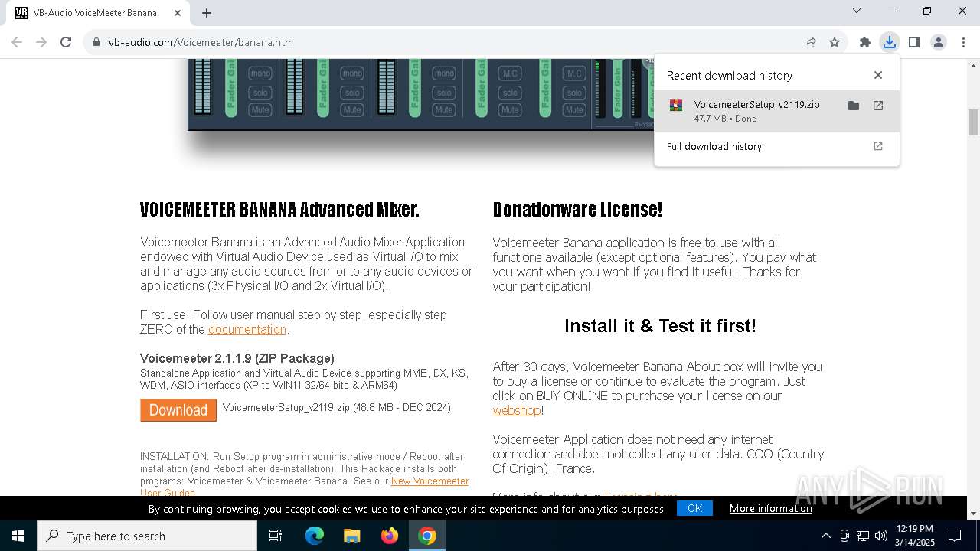Focus the address bar URL
The width and height of the screenshot is (980, 551).
click(x=201, y=42)
